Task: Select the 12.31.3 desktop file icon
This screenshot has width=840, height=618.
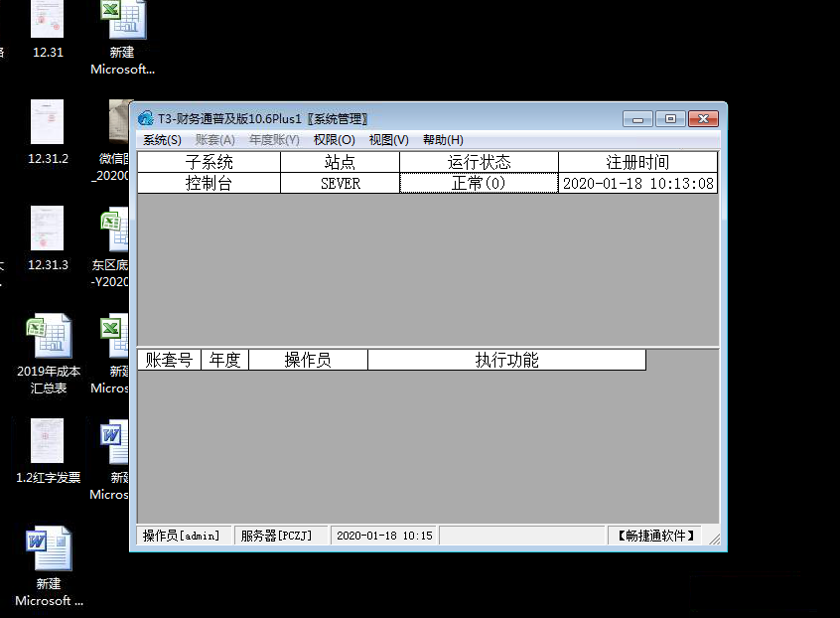Action: coord(47,238)
